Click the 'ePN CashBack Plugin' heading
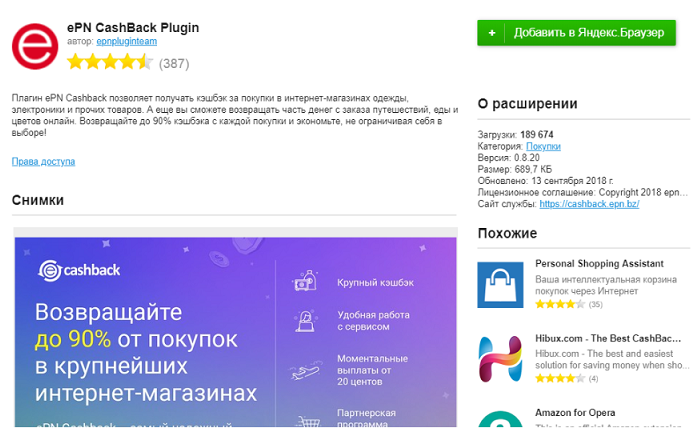Screen dimensions: 699x428 tap(133, 28)
